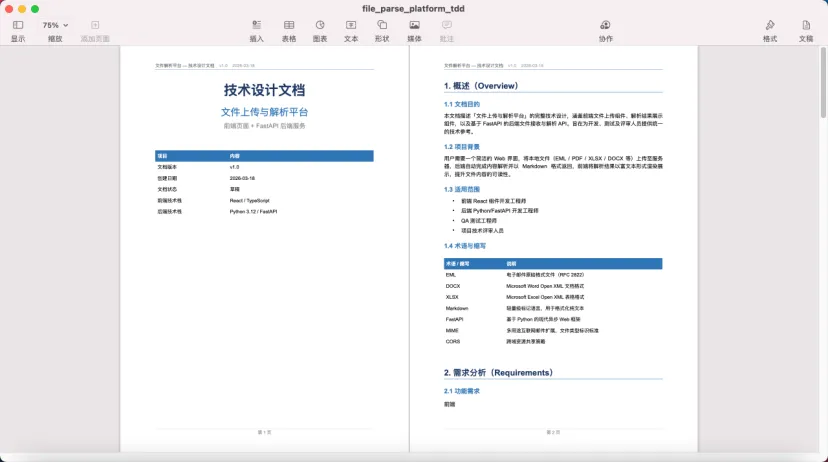The width and height of the screenshot is (828, 462).
Task: Open the 显示 view sidebar icon
Action: coord(18,25)
